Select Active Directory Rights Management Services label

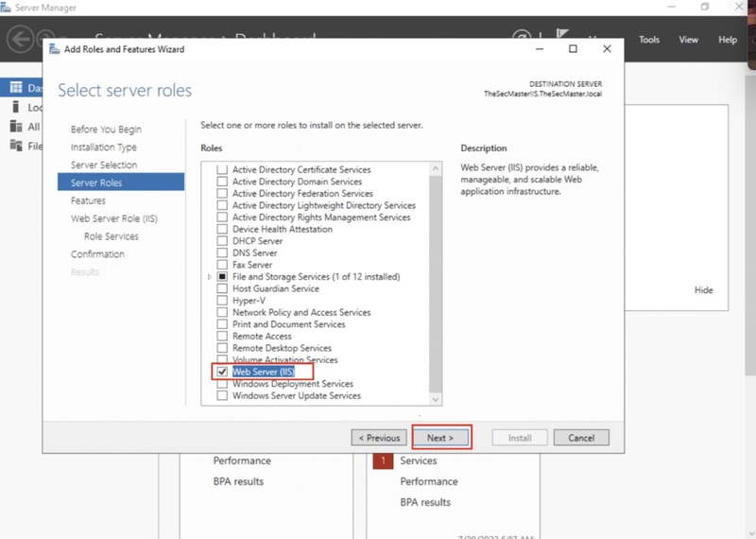321,217
